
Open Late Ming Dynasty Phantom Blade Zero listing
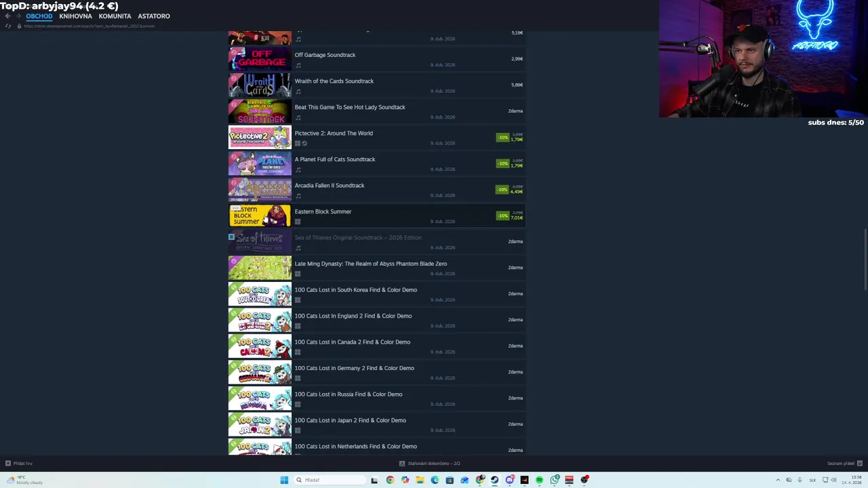371,264
